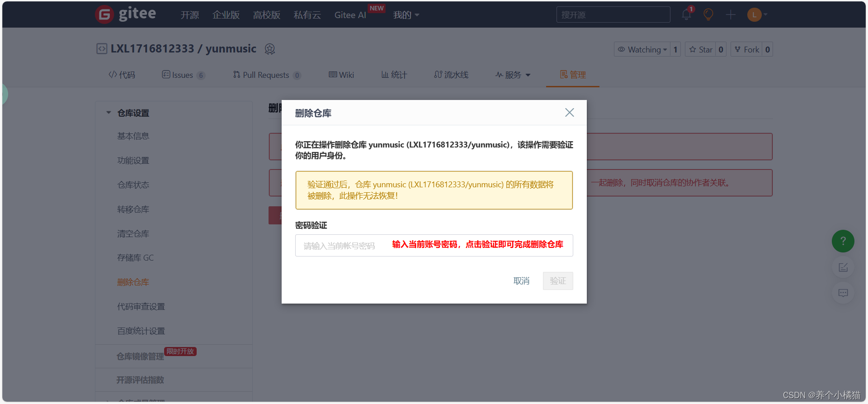Click the Star count 0

coord(721,49)
